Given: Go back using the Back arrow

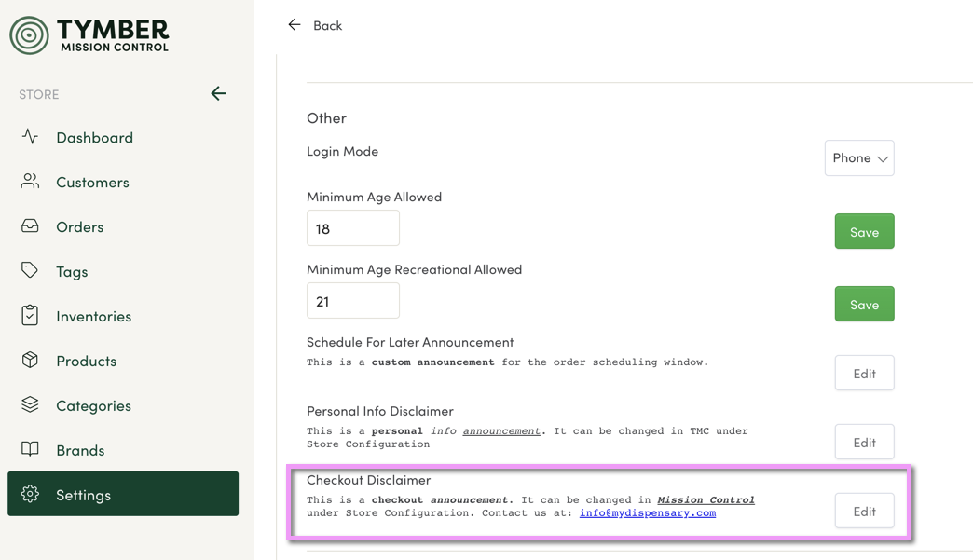Looking at the screenshot, I should pos(295,25).
